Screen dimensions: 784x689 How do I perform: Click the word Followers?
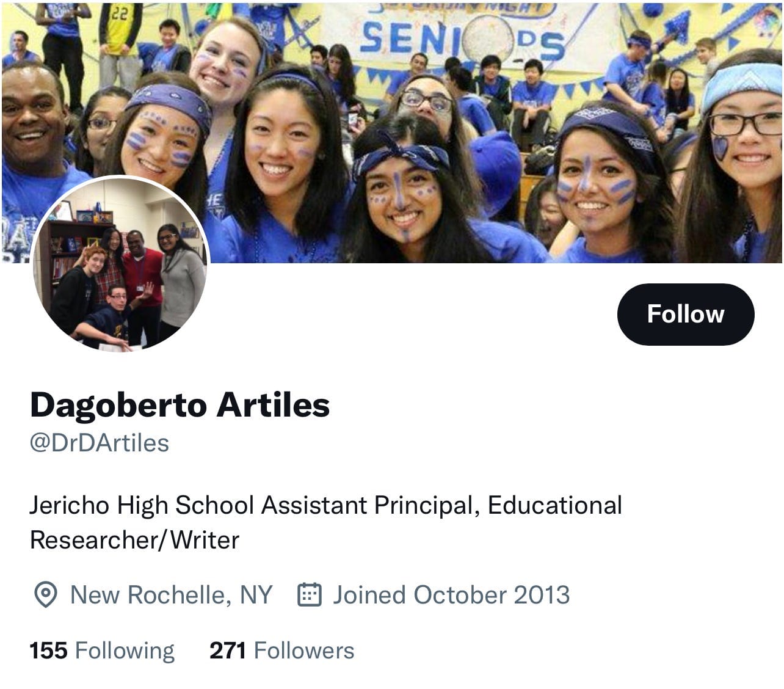304,651
